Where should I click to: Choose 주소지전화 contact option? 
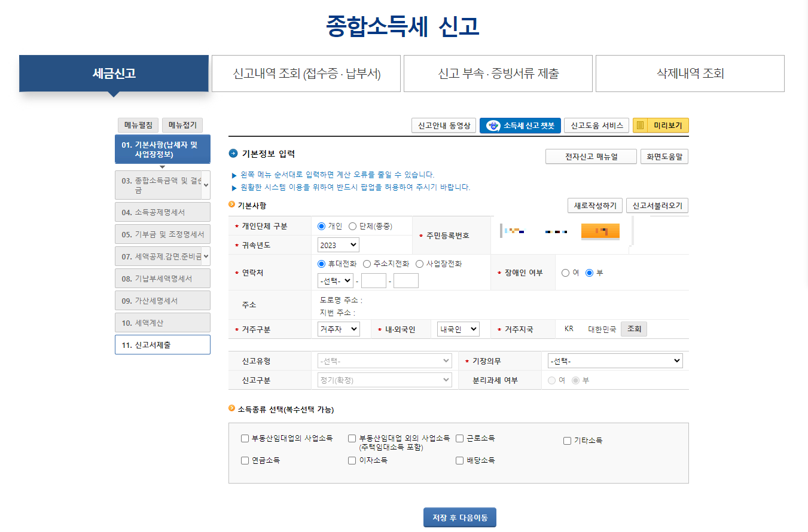pos(367,264)
